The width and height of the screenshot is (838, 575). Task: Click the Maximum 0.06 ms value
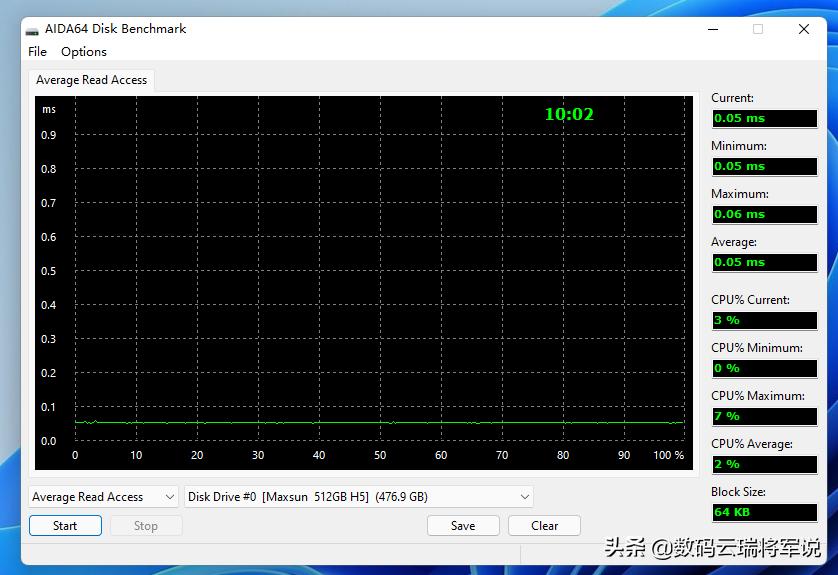tap(765, 215)
